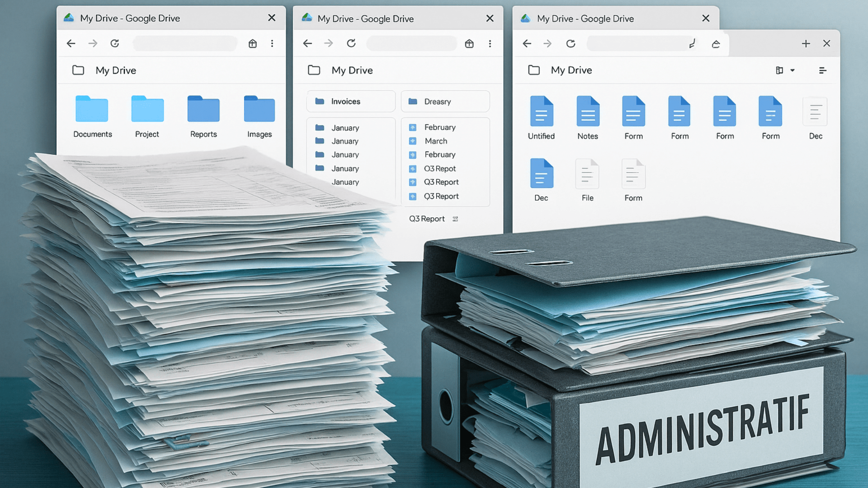Open the Images folder
868x488 pixels.
coord(259,109)
